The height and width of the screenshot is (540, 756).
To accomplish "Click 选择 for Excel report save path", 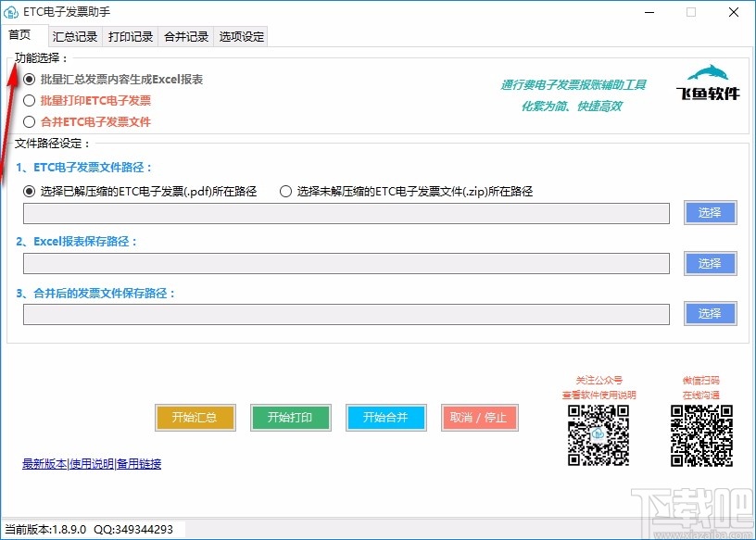I will pyautogui.click(x=710, y=263).
